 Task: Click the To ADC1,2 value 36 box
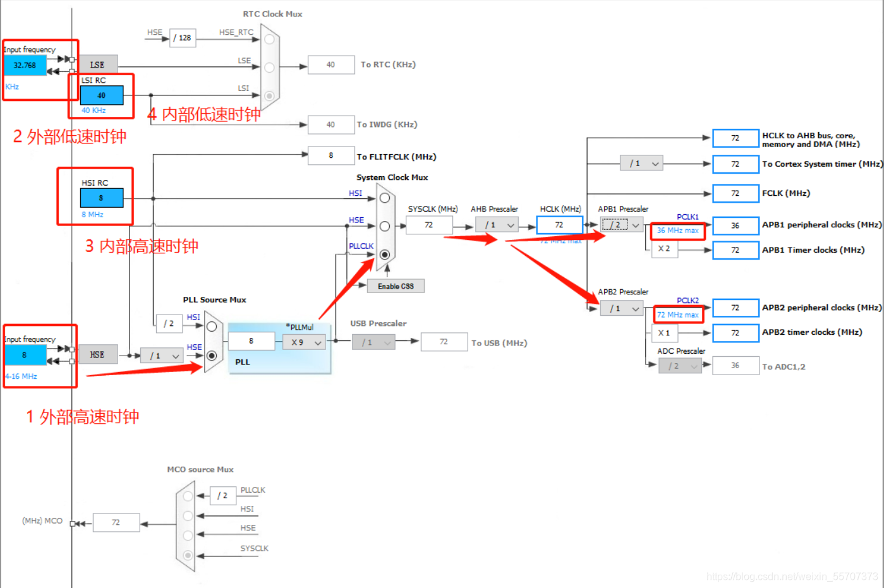click(736, 366)
